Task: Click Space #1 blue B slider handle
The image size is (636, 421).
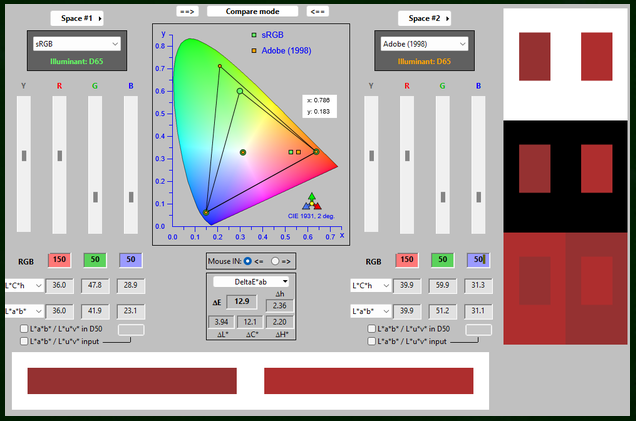Action: [x=131, y=197]
